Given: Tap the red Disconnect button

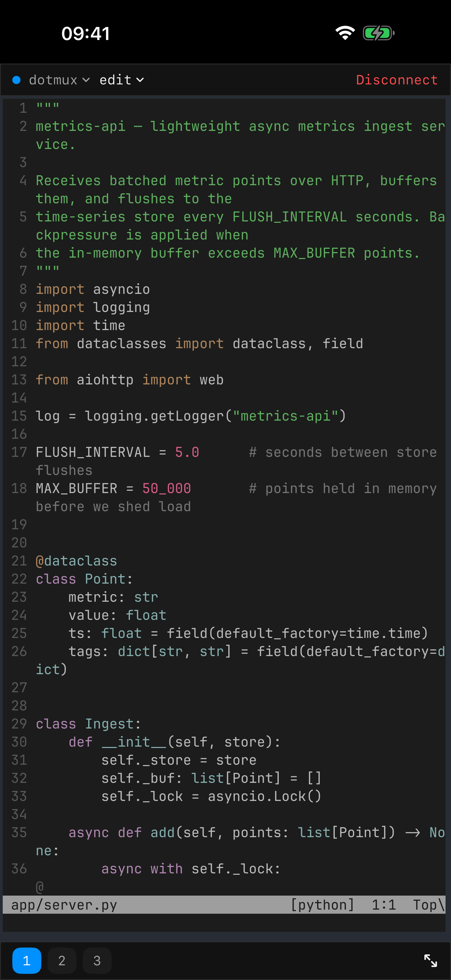Looking at the screenshot, I should pos(397,80).
